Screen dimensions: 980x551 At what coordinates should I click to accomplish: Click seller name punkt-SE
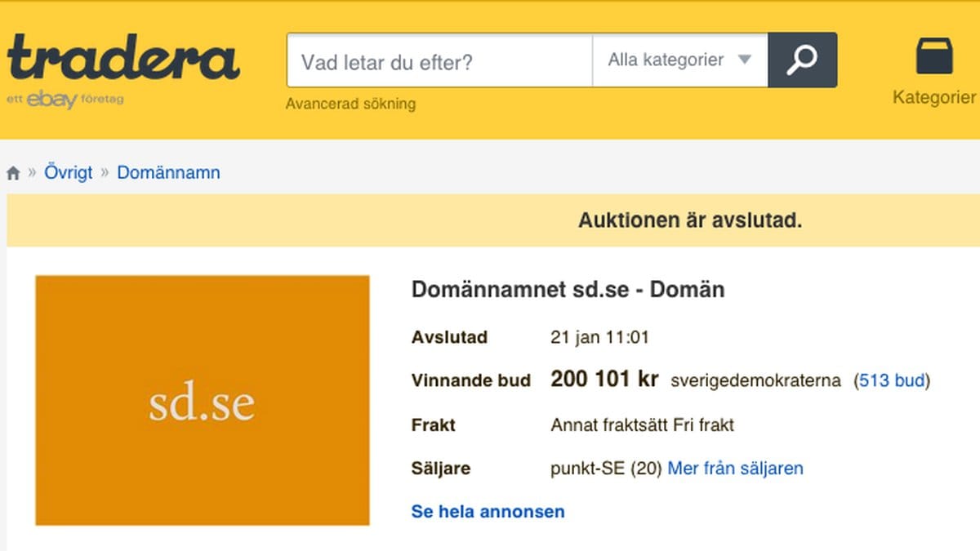click(588, 469)
